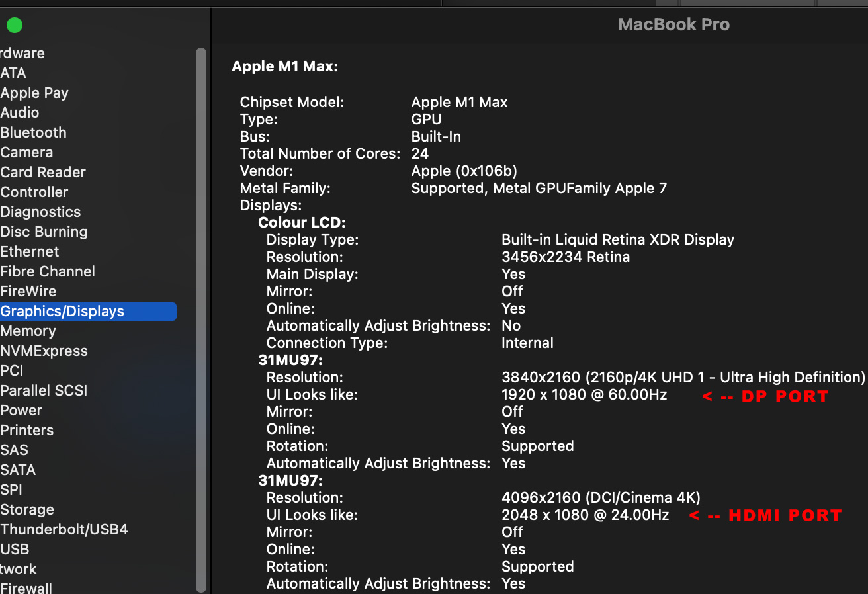The image size is (868, 594).
Task: Click the green maximize window button
Action: coord(15,26)
